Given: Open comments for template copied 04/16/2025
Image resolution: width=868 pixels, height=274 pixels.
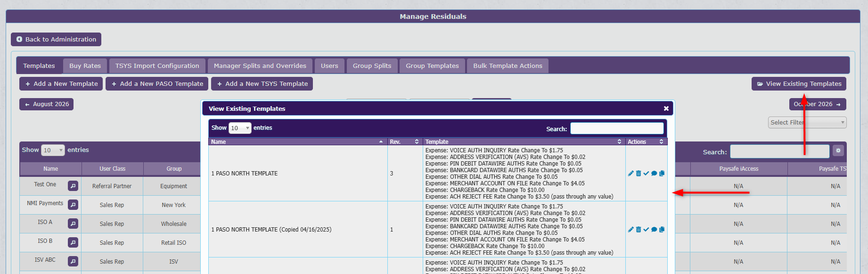Looking at the screenshot, I should [x=654, y=230].
